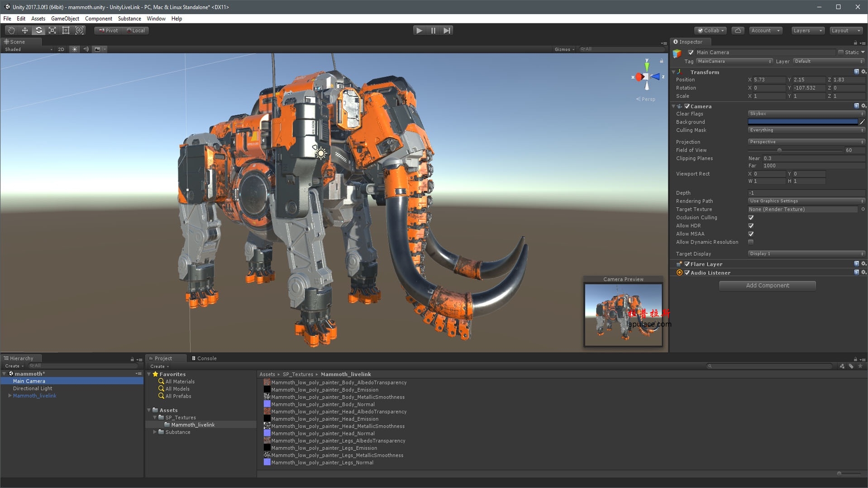Toggle scene lighting sun icon

(x=75, y=49)
